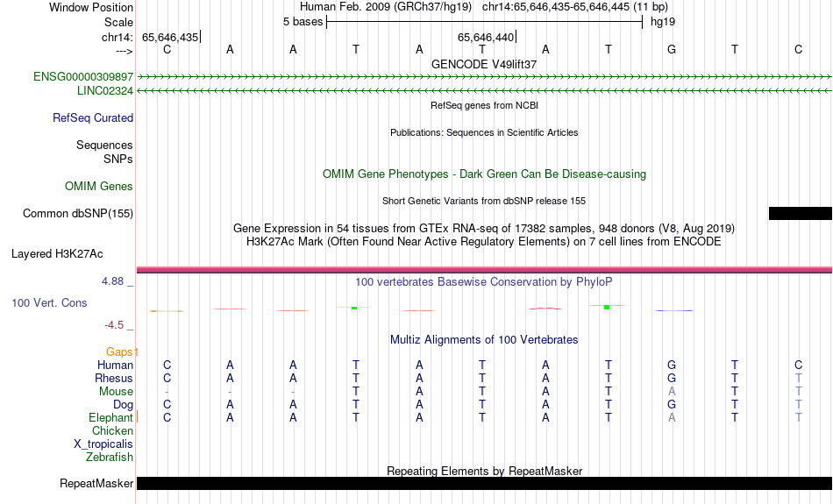833x504 pixels.
Task: Click the GENCODE V49lift37 track title
Action: (x=484, y=64)
